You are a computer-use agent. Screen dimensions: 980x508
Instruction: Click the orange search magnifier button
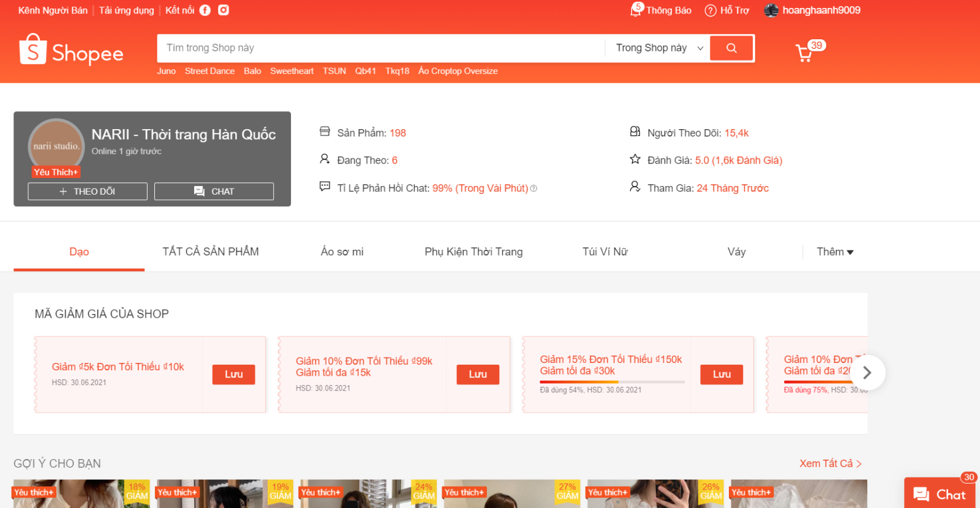tap(731, 48)
